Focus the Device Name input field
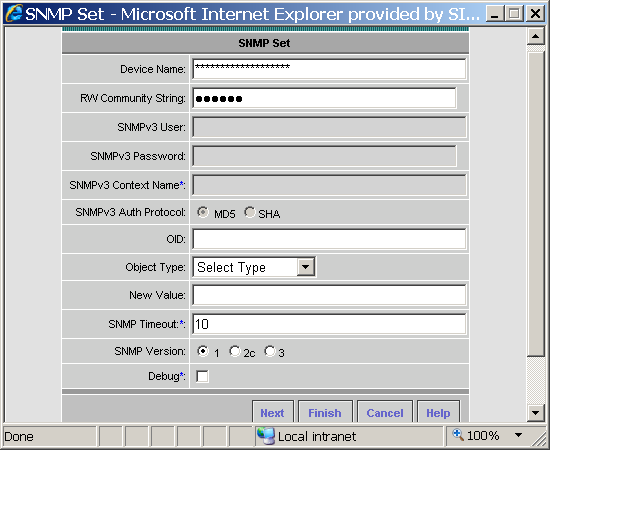This screenshot has width=640, height=512. coord(329,69)
